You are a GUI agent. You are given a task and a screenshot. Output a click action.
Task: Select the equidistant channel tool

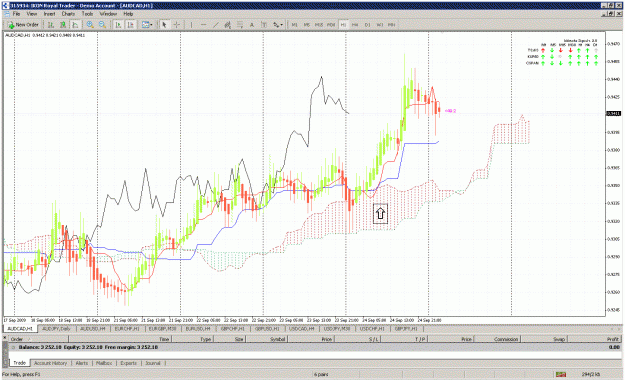coord(228,25)
